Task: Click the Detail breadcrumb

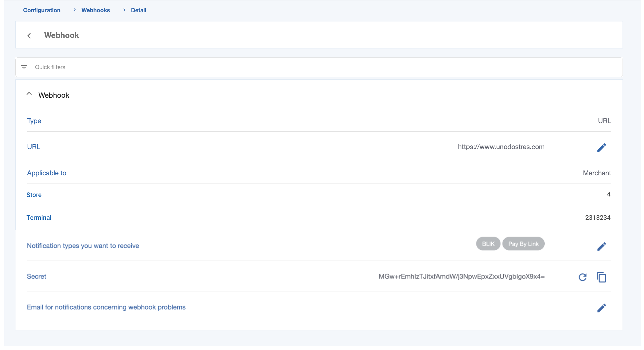Action: pos(138,10)
